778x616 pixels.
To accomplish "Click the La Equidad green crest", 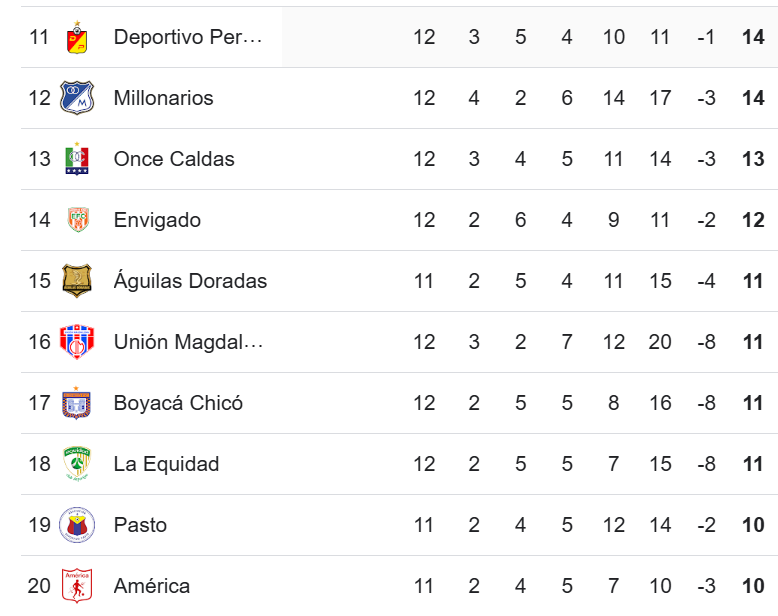I will pyautogui.click(x=77, y=464).
